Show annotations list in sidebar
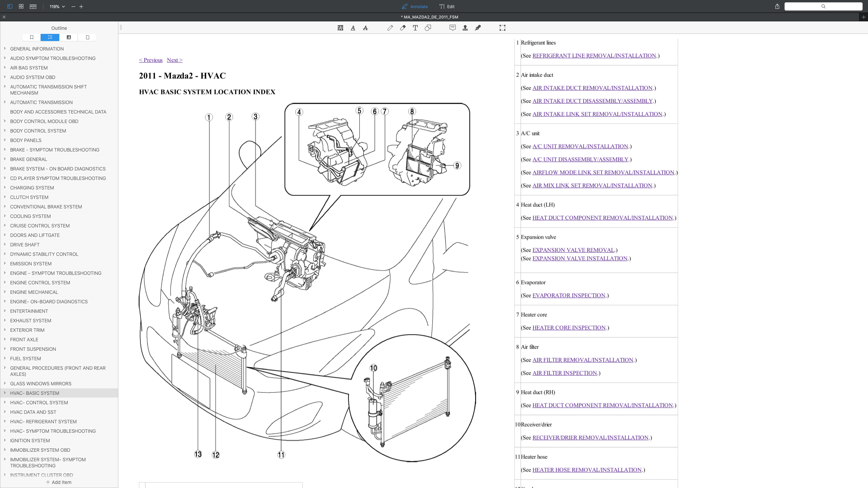Viewport: 868px width, 488px height. click(x=69, y=37)
